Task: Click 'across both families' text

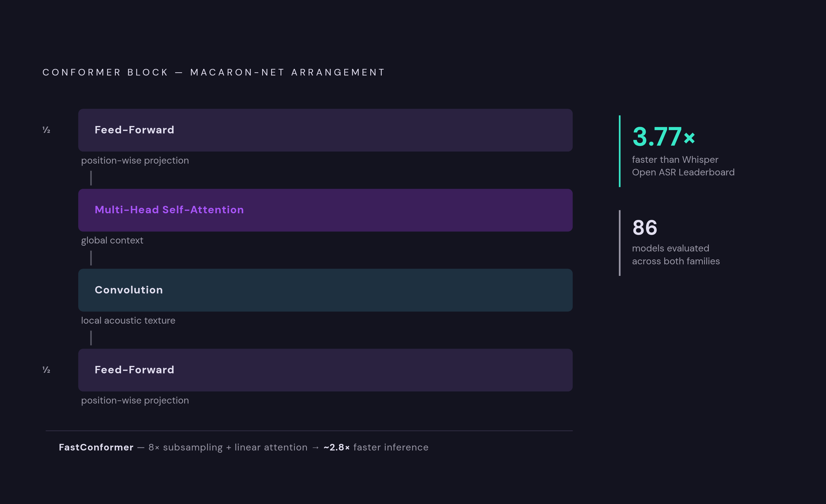Action: point(676,261)
